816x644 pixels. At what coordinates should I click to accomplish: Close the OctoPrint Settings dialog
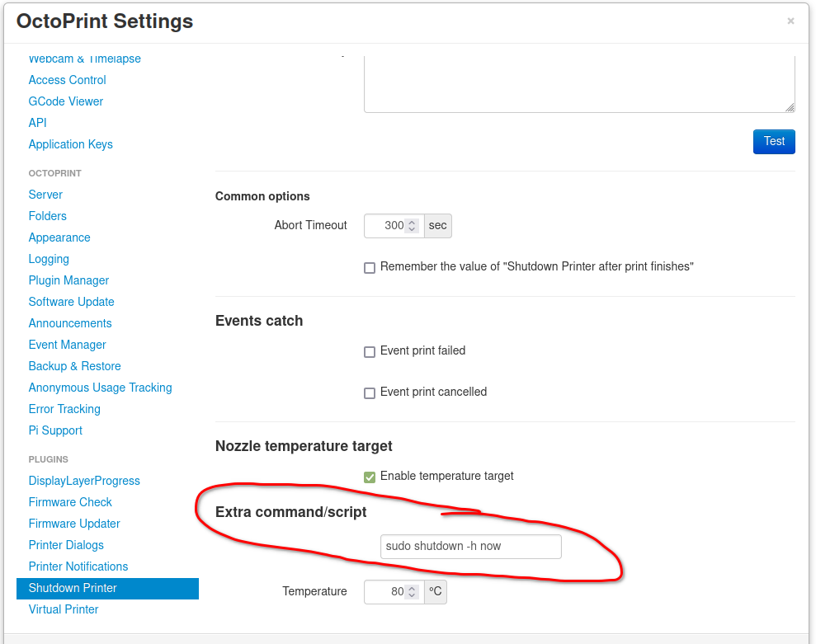pyautogui.click(x=790, y=21)
